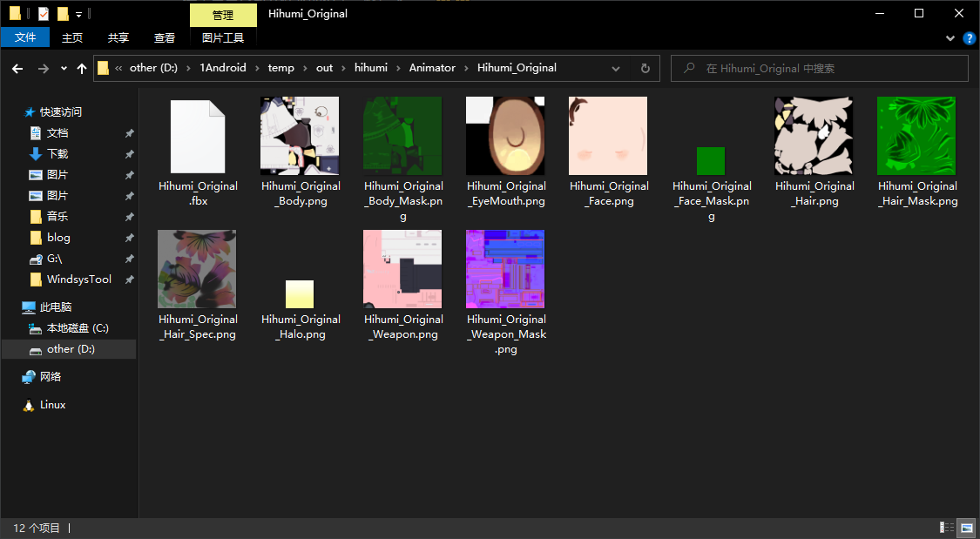
Task: Select other (D:) drive in the sidebar
Action: pyautogui.click(x=71, y=349)
